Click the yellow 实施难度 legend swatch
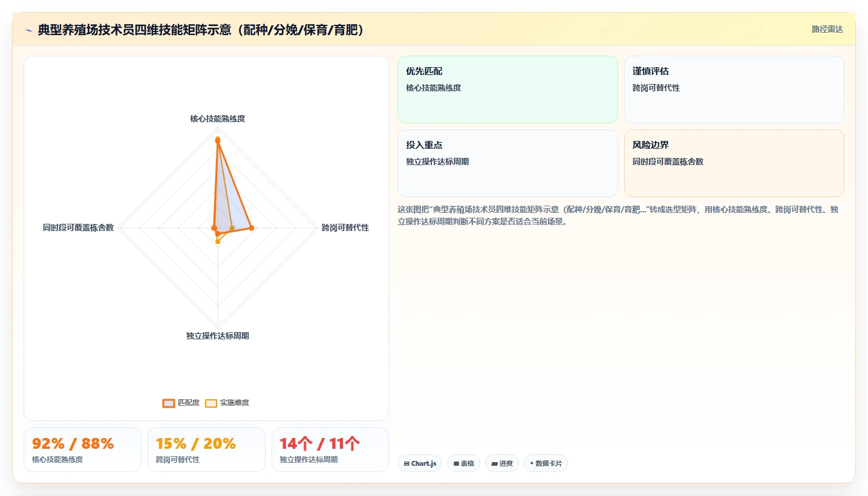Screen dimensions: 868x496 tap(211, 403)
